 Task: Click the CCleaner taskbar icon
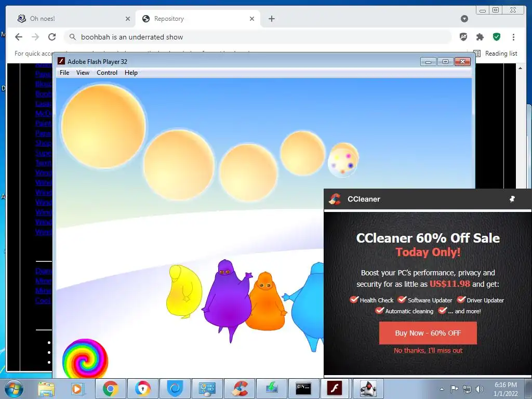tap(239, 389)
